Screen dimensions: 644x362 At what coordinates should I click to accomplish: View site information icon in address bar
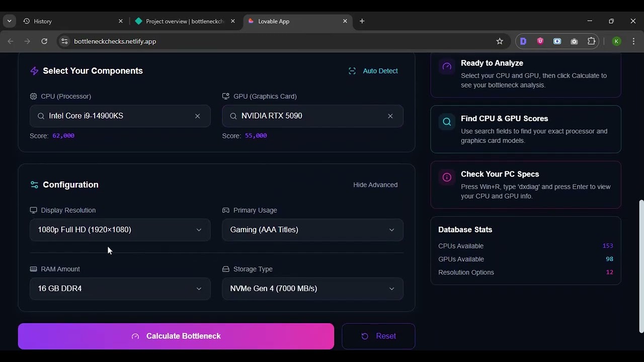64,41
